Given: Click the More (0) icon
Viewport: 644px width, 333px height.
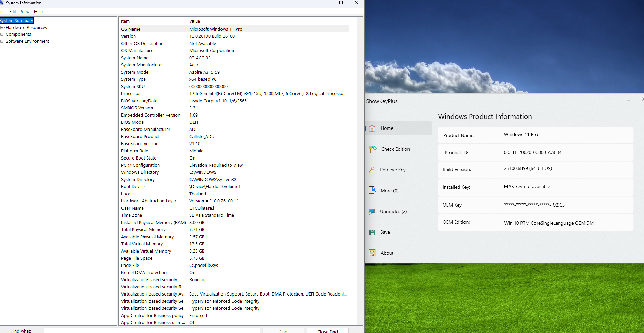Looking at the screenshot, I should point(372,190).
